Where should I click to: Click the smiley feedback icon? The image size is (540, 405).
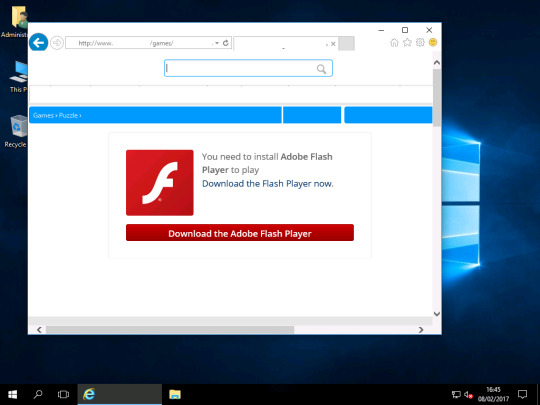433,42
